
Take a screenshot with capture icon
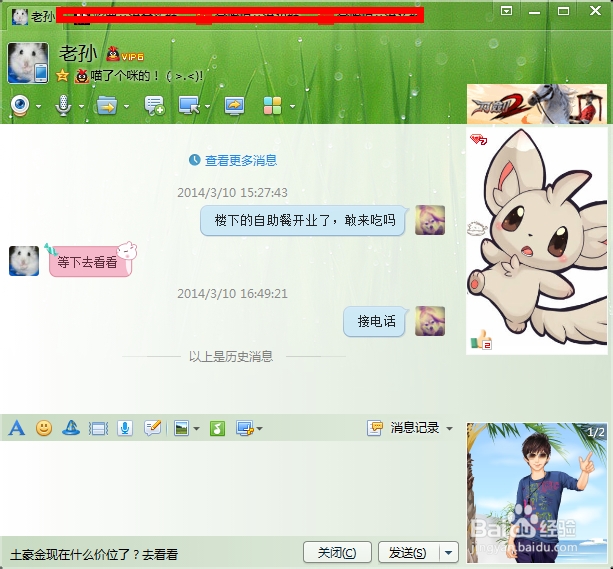245,428
